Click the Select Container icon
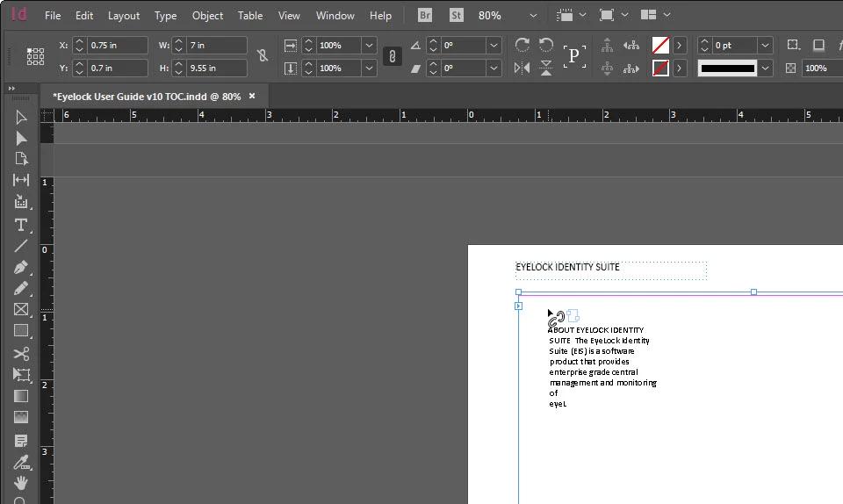The image size is (843, 504). (607, 45)
